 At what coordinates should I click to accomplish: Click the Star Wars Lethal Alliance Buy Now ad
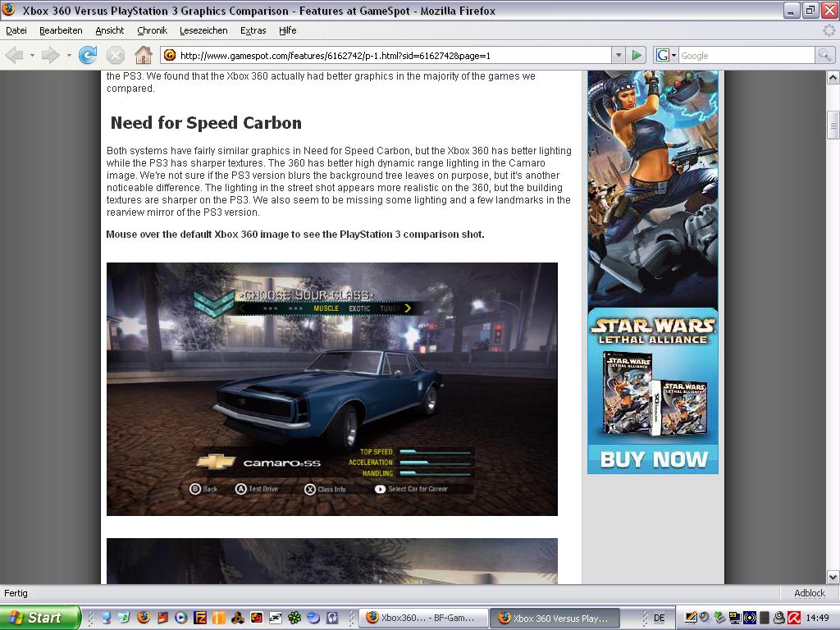click(x=652, y=391)
